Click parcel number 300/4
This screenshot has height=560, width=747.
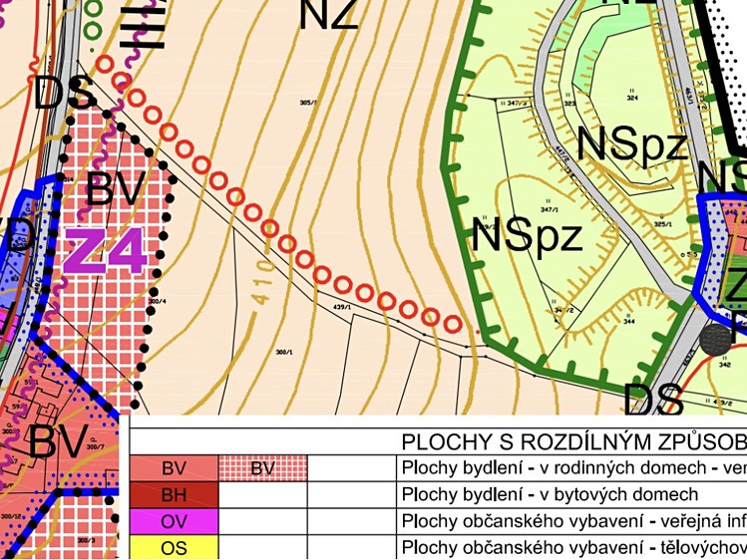pos(158,301)
